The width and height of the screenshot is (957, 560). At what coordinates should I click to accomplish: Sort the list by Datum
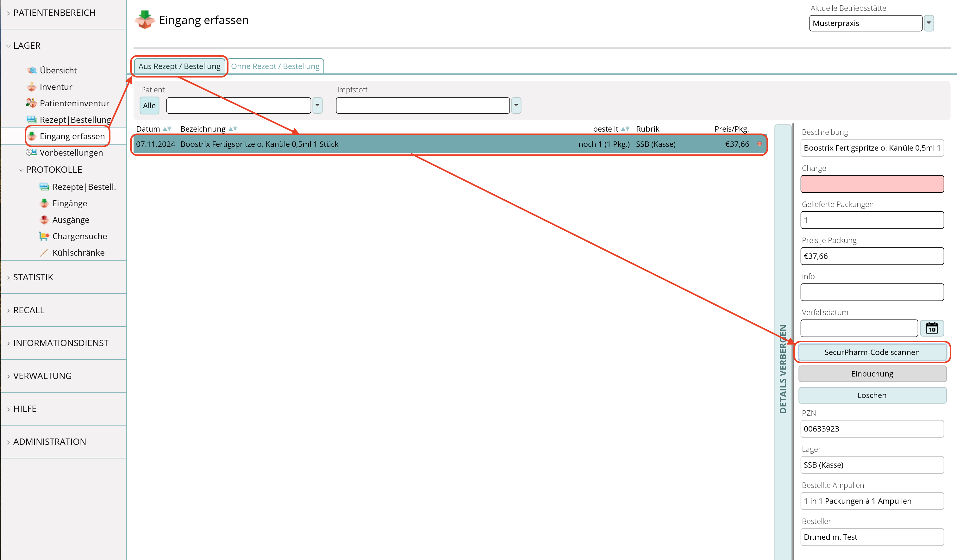click(x=167, y=129)
